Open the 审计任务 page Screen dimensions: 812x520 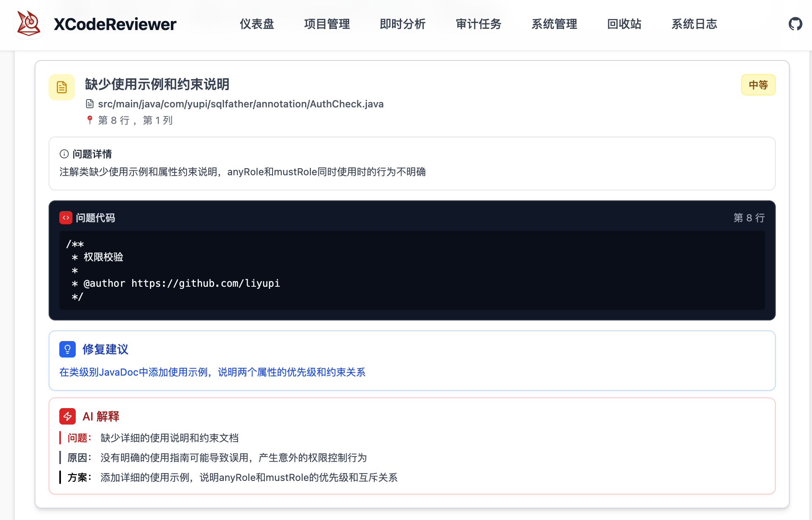pyautogui.click(x=478, y=24)
